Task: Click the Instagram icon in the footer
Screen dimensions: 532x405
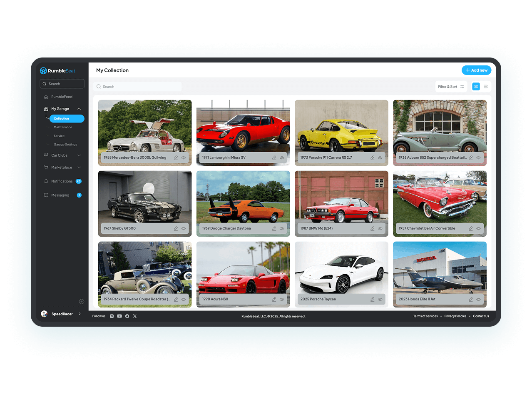Action: (112, 316)
